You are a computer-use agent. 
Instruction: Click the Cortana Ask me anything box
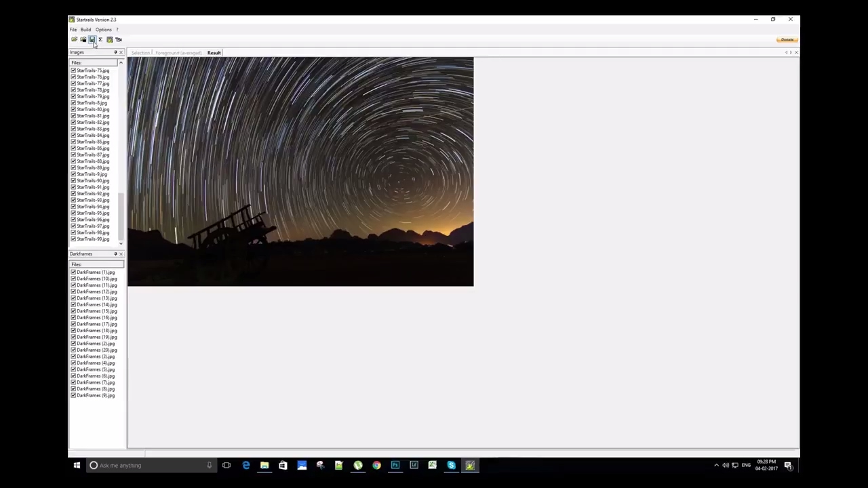pyautogui.click(x=151, y=466)
